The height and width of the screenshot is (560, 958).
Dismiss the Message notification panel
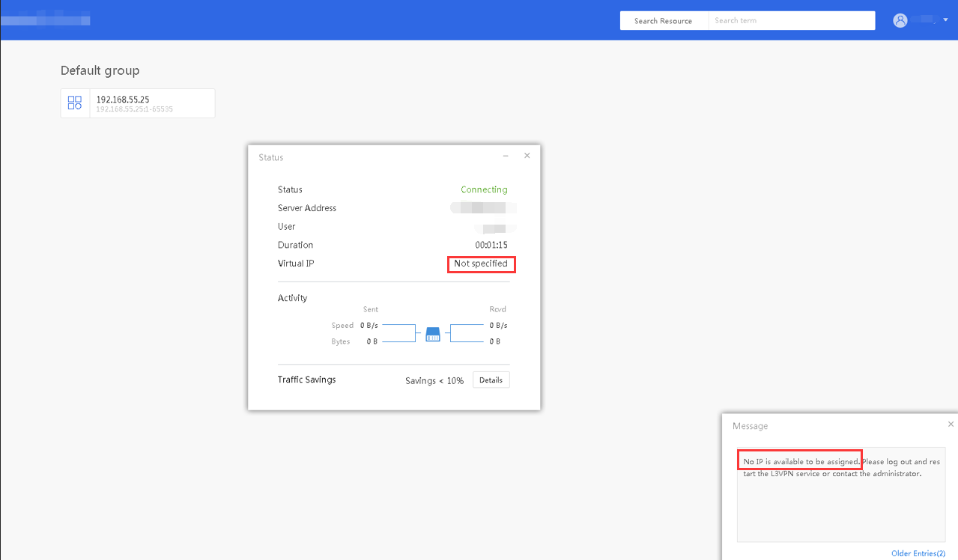(951, 424)
